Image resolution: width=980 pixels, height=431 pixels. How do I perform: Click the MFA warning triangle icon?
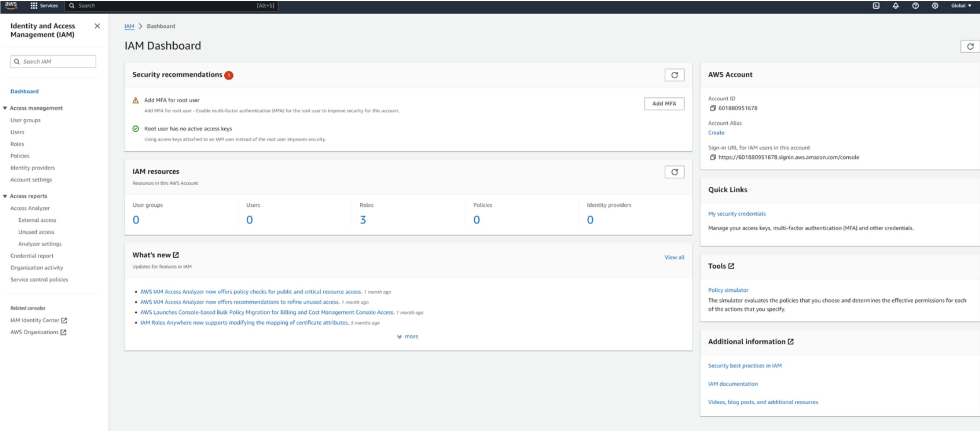point(136,100)
